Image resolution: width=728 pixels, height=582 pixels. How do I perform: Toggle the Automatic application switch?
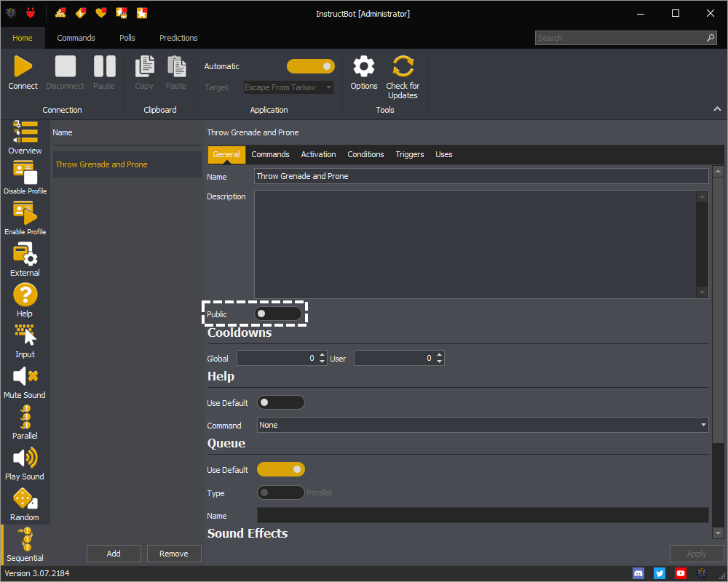(311, 66)
